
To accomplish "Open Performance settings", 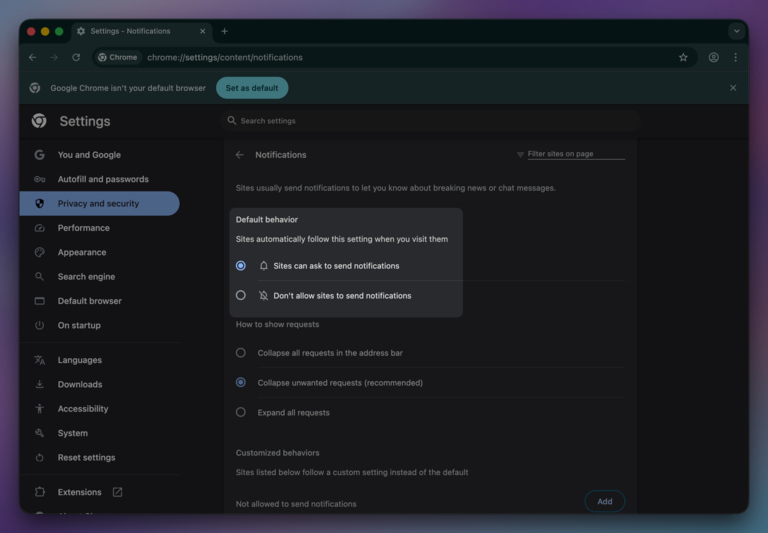I will point(84,228).
